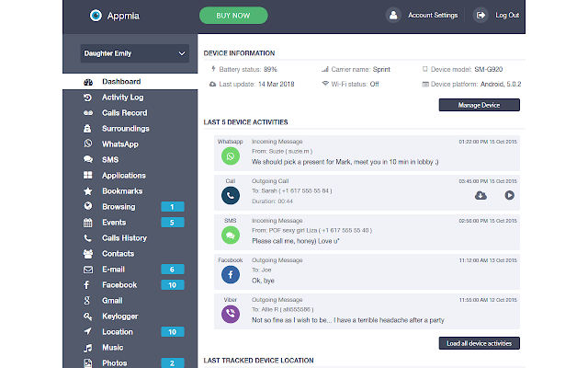
Task: Click the Events calendar icon
Action: [x=88, y=223]
